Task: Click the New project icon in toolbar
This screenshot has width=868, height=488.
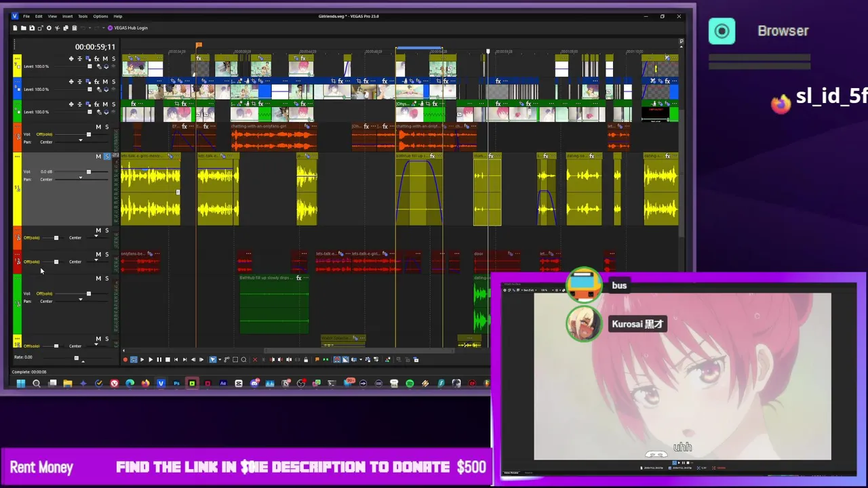Action: (x=16, y=28)
